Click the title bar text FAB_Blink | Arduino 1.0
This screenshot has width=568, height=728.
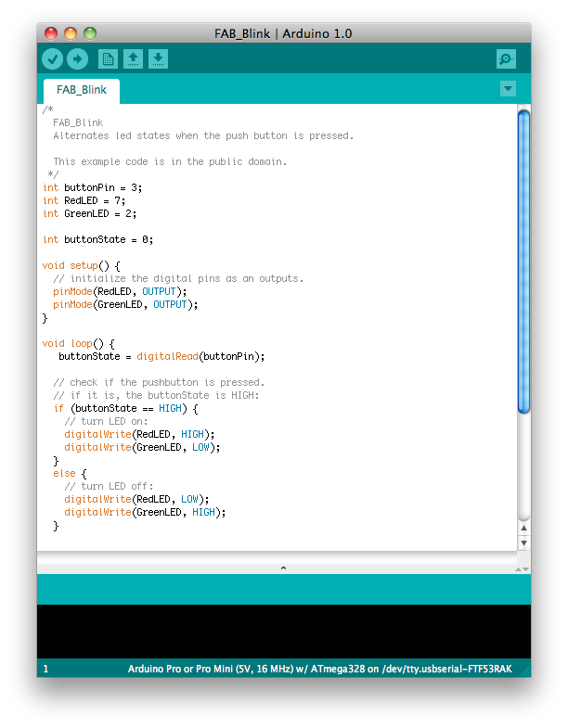283,34
